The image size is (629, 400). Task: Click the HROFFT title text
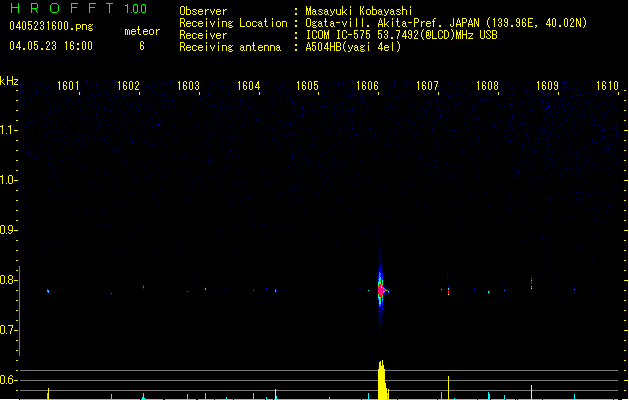[61, 10]
